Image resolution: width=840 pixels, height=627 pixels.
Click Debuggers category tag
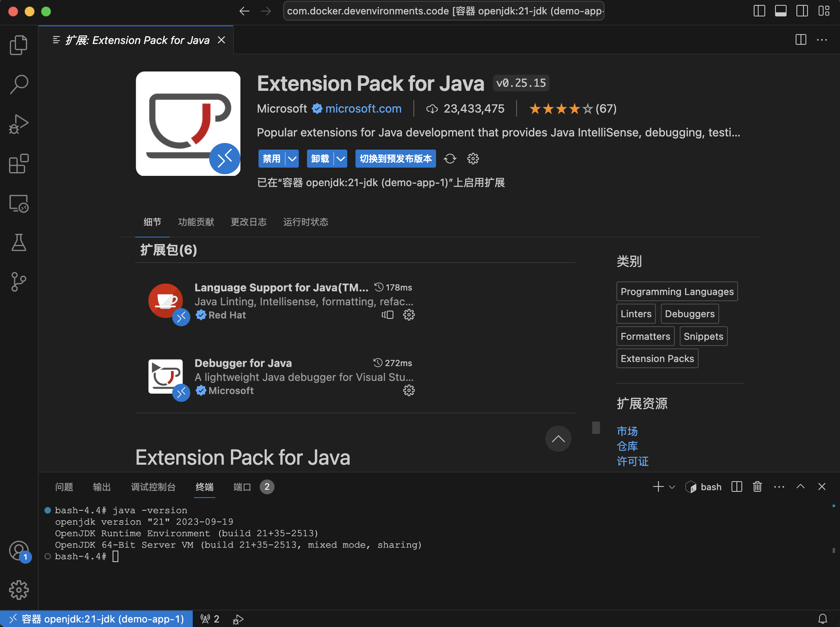tap(690, 314)
